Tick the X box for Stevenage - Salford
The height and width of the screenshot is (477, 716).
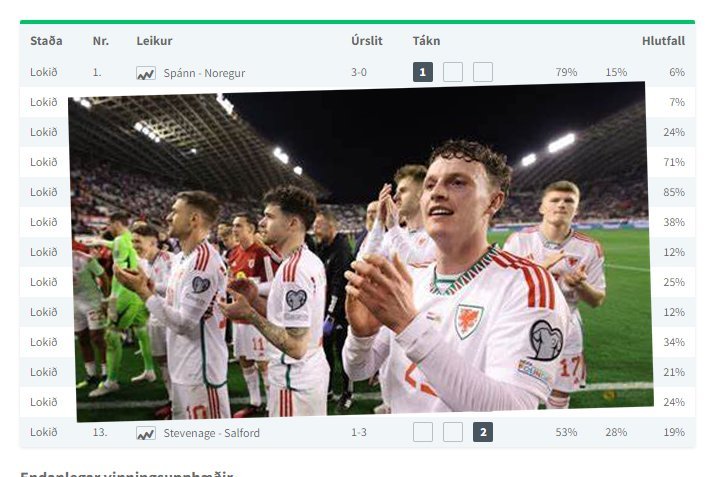pyautogui.click(x=453, y=432)
